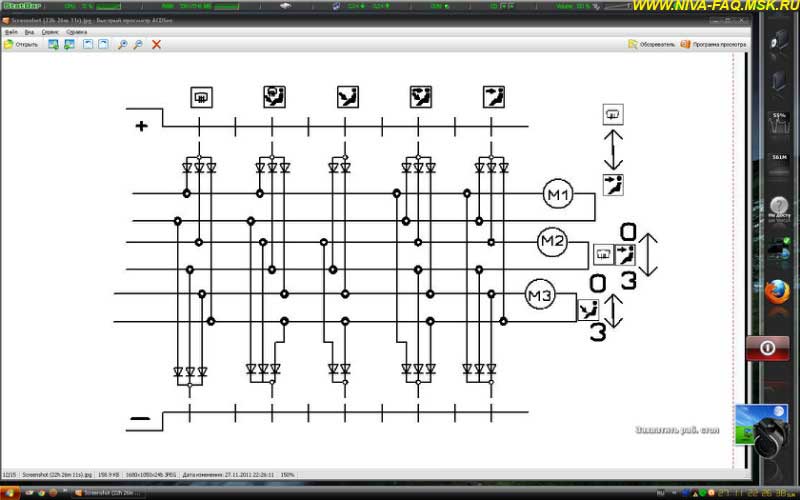800x500 pixels.
Task: Zoom in with the magnifier plus icon
Action: click(122, 44)
